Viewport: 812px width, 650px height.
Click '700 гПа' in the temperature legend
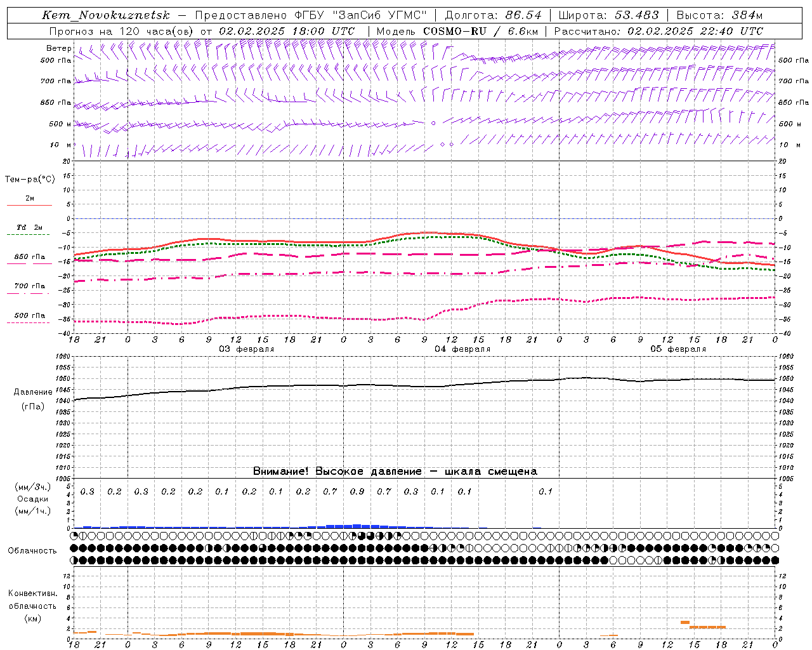point(30,286)
